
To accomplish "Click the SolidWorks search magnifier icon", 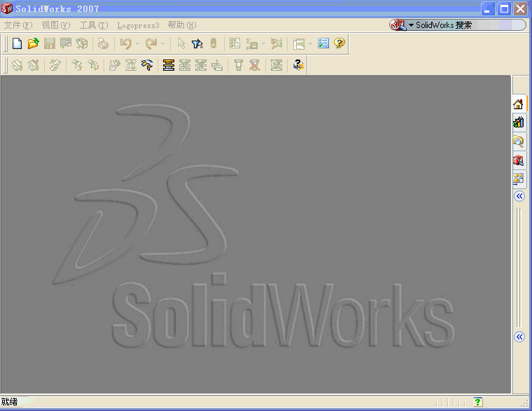I will point(398,25).
